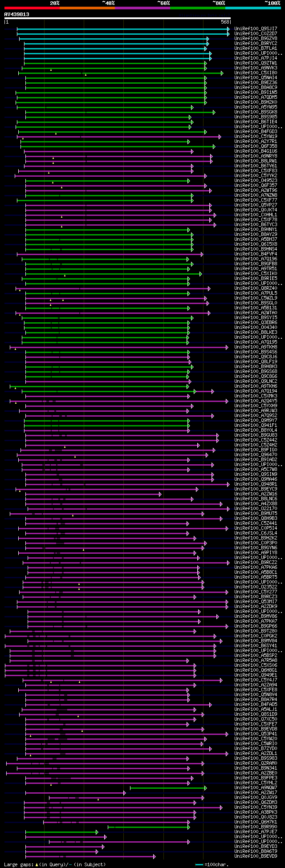Screen dimensions: 285x868
Task: Open hit UniRef100_B9GZV8
Action: pos(256,38)
